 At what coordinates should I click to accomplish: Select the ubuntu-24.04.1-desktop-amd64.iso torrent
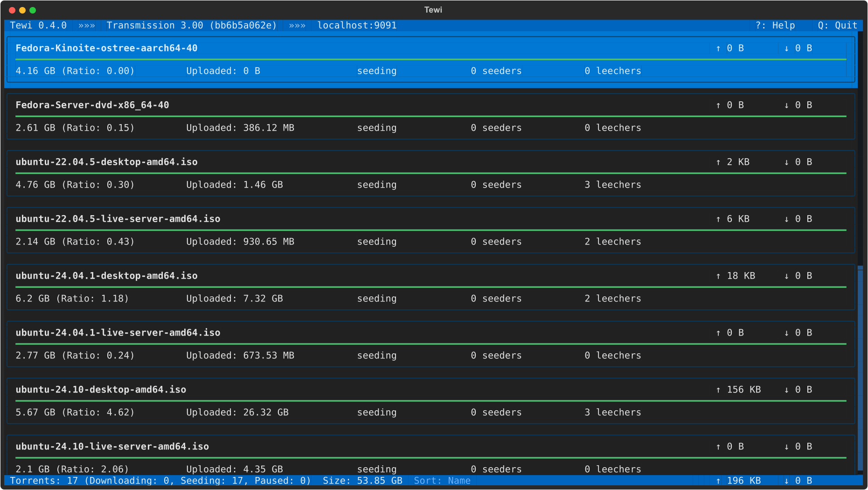click(x=431, y=287)
